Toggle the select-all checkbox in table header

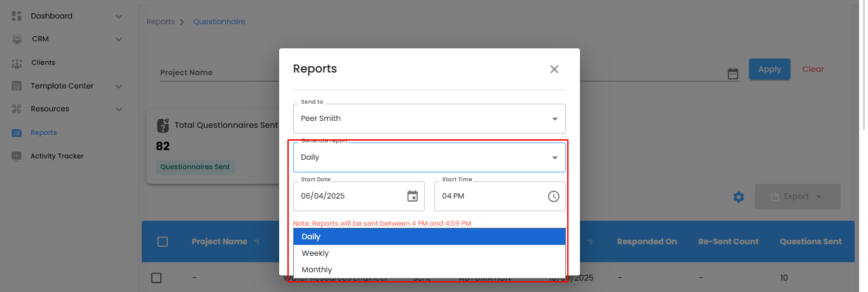[x=163, y=242]
